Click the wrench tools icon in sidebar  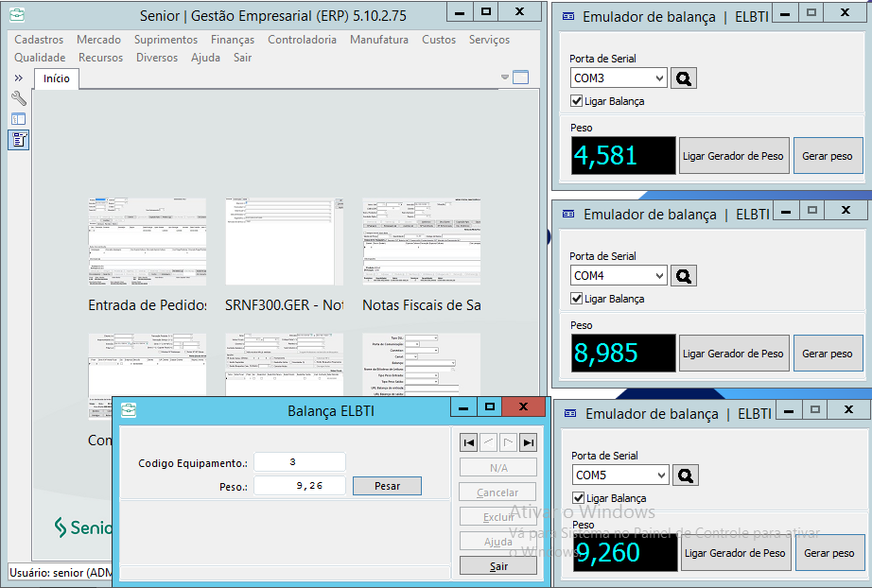click(x=18, y=97)
